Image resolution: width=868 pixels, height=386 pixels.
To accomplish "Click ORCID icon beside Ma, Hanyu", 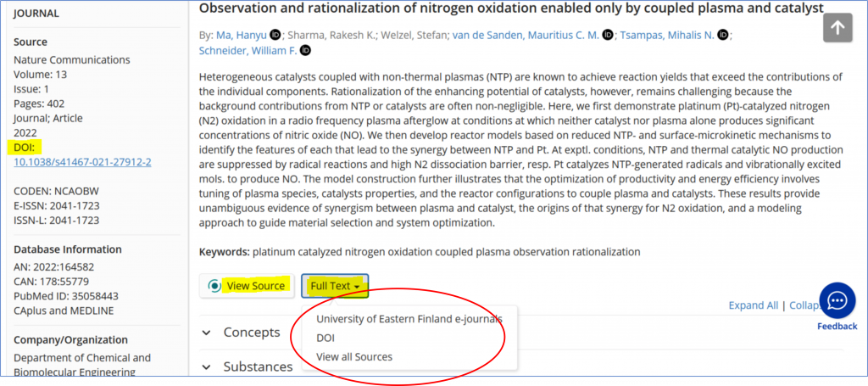I will 275,36.
